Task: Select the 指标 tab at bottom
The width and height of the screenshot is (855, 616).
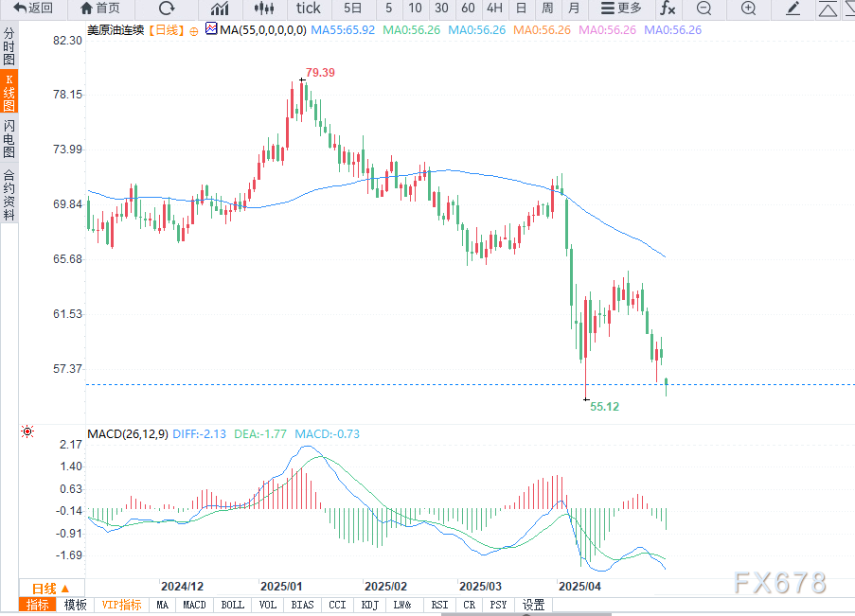Action: point(37,605)
